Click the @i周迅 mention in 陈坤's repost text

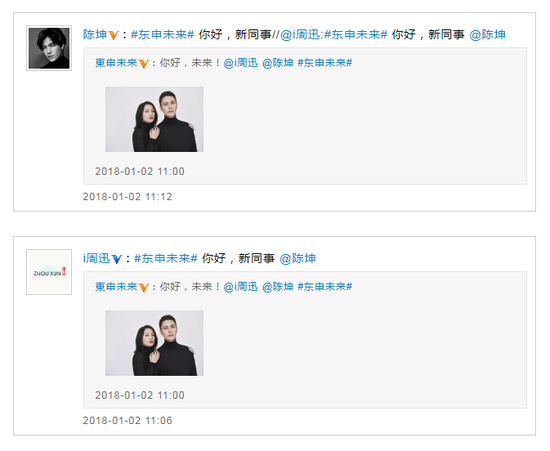coord(300,34)
